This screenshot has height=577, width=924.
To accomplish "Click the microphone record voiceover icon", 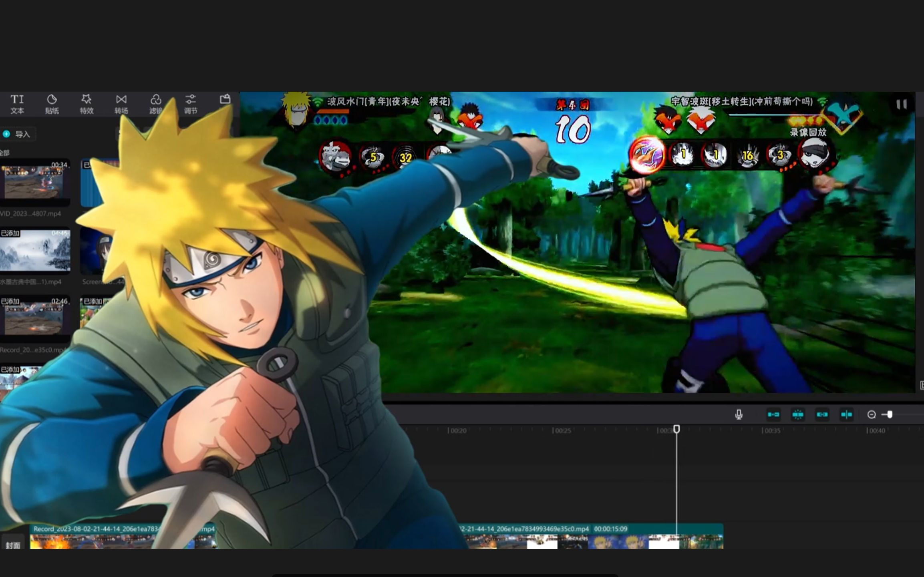I will 739,414.
